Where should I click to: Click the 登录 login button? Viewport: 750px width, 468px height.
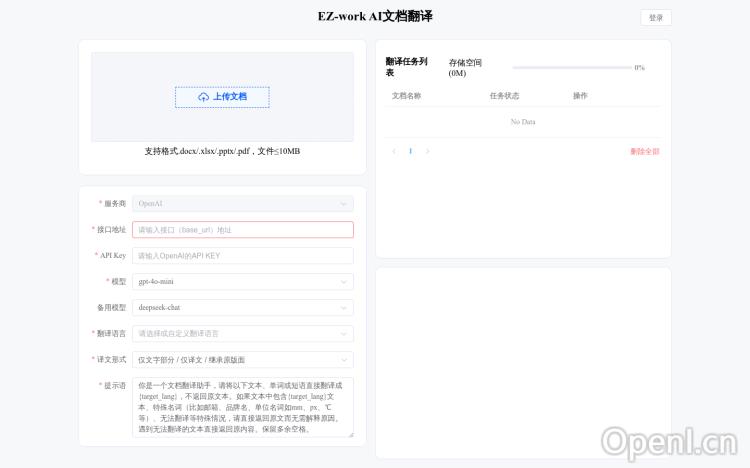pos(656,17)
